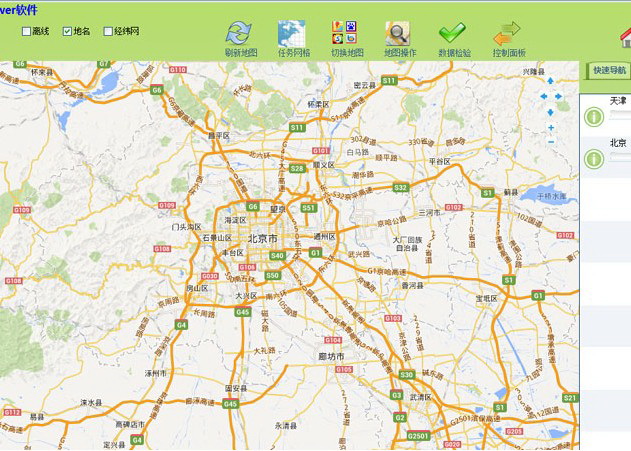Open the 任务网格 task grid tool
This screenshot has height=451, width=631.
(292, 34)
